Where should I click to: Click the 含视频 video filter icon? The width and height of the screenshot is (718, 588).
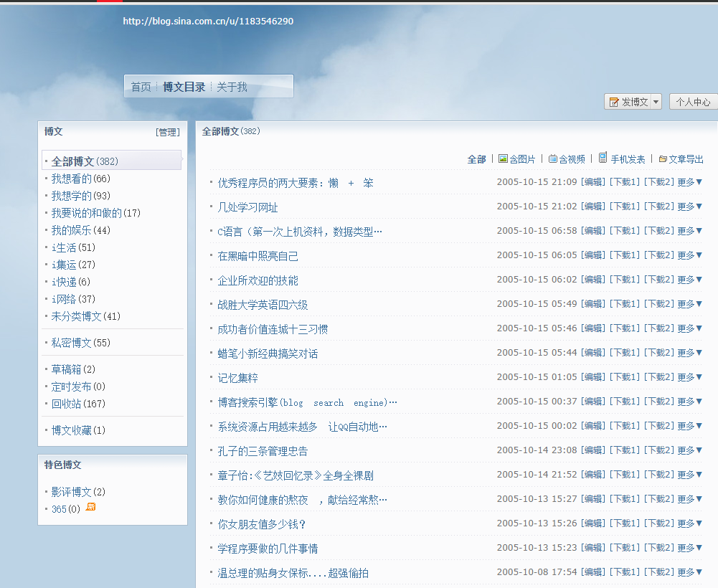tap(553, 158)
